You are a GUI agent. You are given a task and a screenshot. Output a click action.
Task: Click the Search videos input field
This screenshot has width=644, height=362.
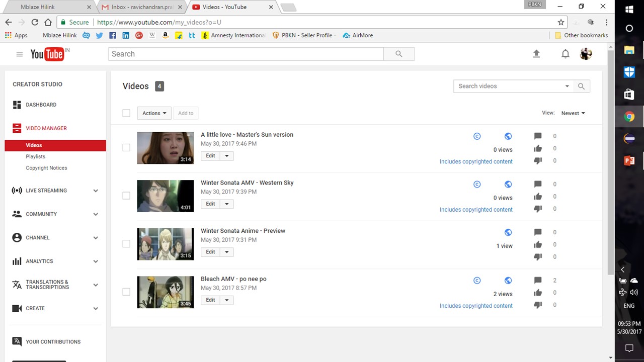pyautogui.click(x=508, y=86)
